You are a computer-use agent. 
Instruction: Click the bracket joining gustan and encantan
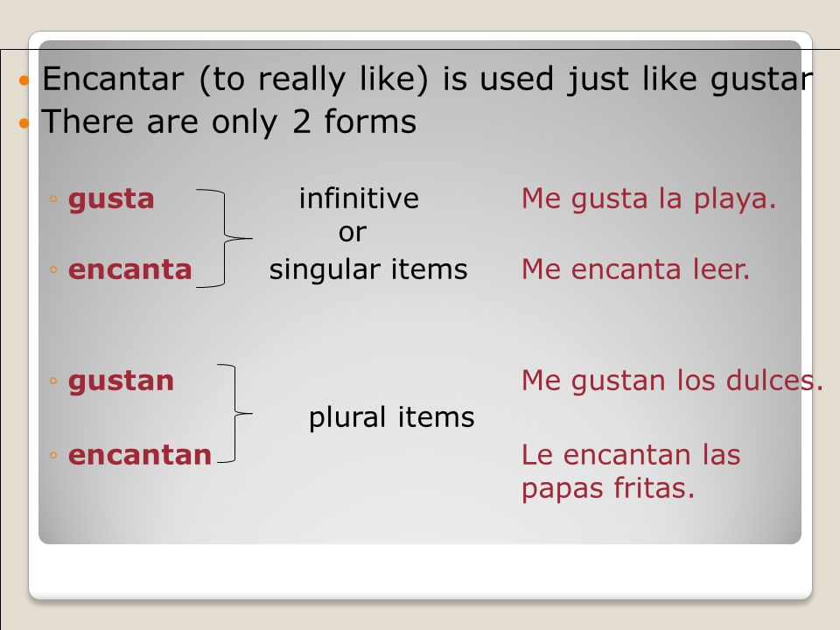point(234,413)
